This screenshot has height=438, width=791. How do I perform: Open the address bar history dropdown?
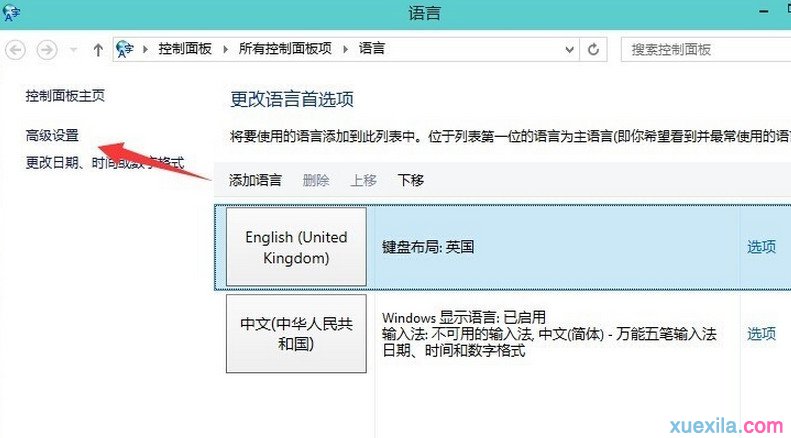tap(570, 49)
